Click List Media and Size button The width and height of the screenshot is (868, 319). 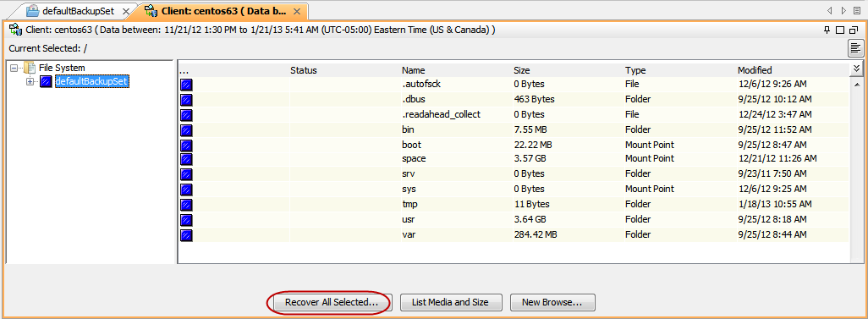pyautogui.click(x=451, y=303)
